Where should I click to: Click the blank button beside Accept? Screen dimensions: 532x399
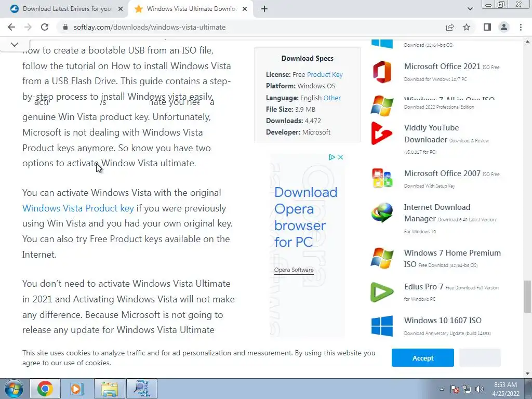[480, 357]
